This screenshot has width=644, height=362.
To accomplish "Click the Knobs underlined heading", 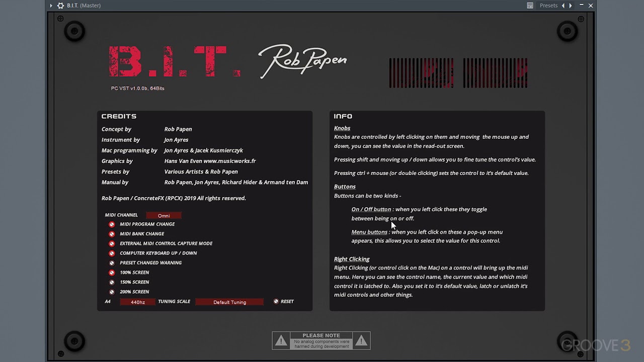I will click(342, 128).
